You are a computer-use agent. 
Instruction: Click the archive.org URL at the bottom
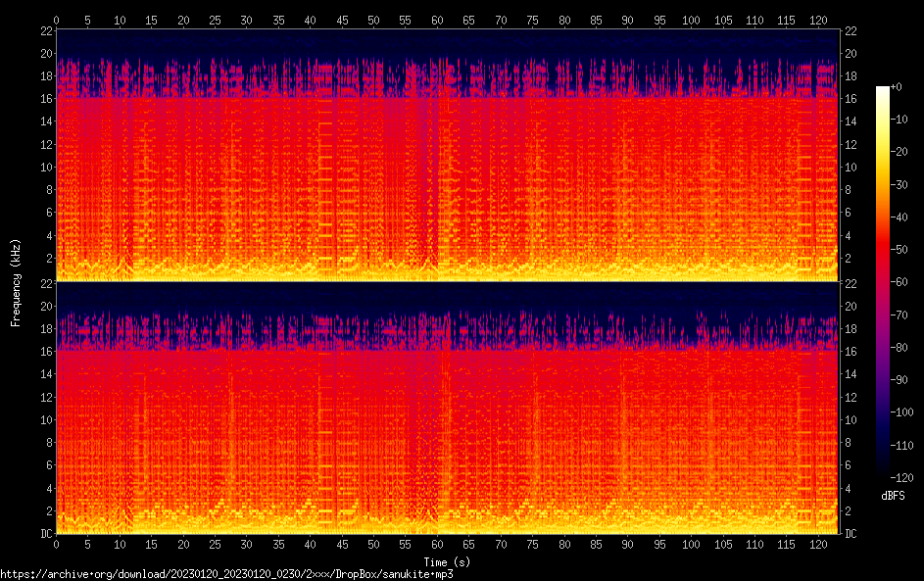[226, 574]
